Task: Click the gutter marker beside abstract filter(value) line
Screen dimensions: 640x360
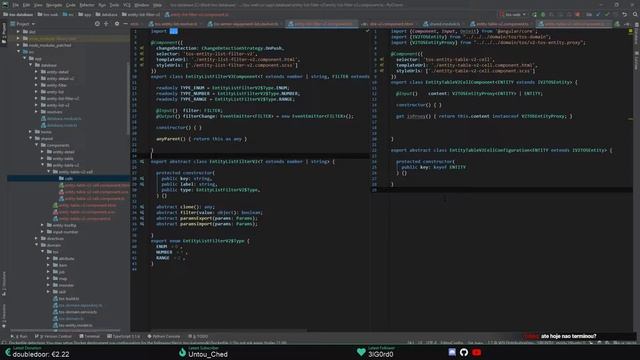Action: click(142, 213)
